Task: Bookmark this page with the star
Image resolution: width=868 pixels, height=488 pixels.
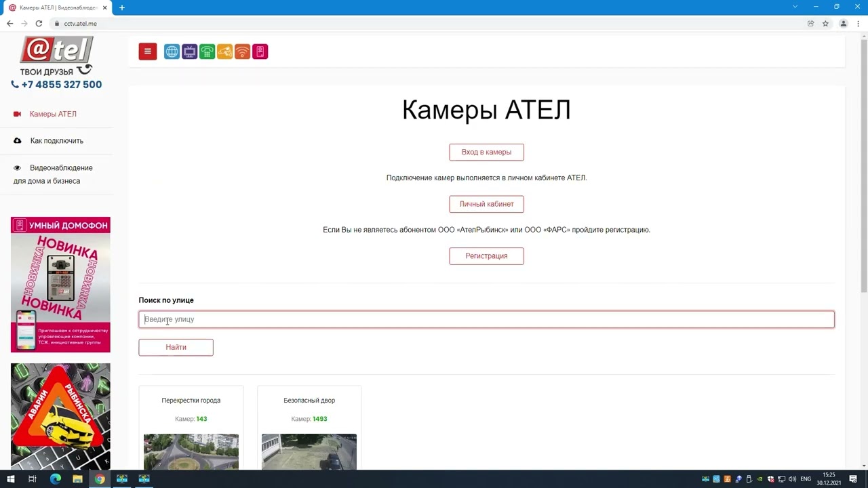Action: [x=825, y=23]
